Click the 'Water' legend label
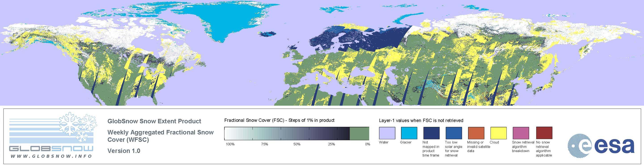The width and height of the screenshot is (644, 167). (384, 142)
